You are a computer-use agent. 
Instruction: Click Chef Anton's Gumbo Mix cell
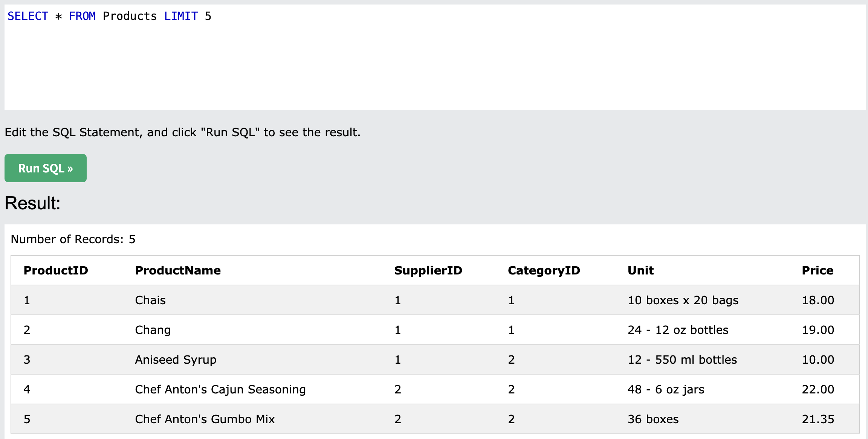(205, 419)
